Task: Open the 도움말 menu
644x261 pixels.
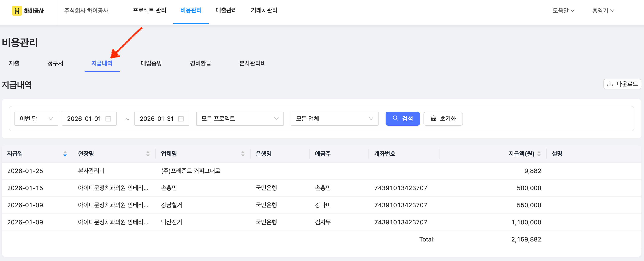Action: (563, 11)
